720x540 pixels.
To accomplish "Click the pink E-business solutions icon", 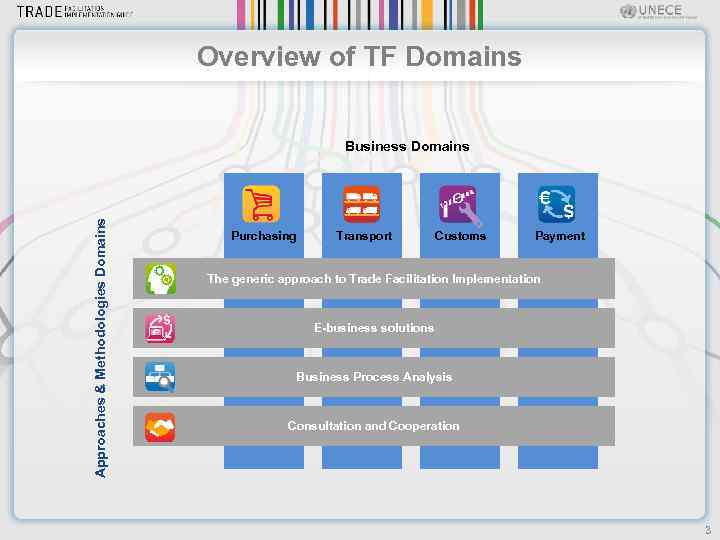I will (x=160, y=328).
